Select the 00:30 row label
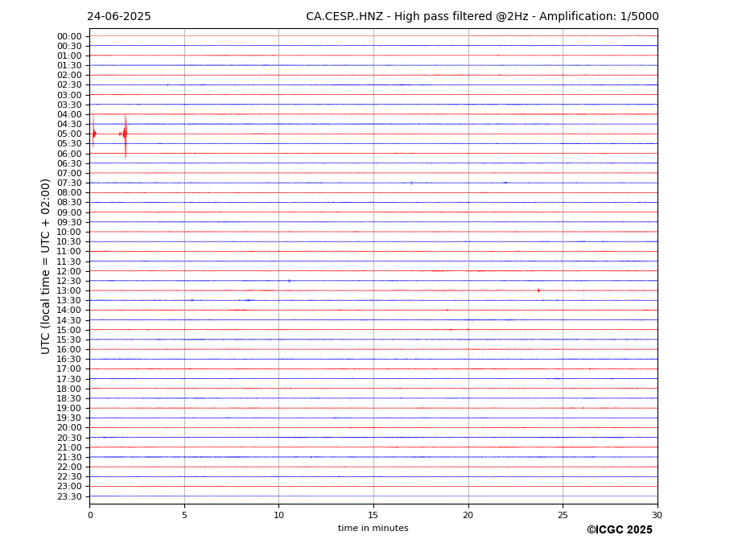Screen dimensions: 746x560 pyautogui.click(x=69, y=46)
